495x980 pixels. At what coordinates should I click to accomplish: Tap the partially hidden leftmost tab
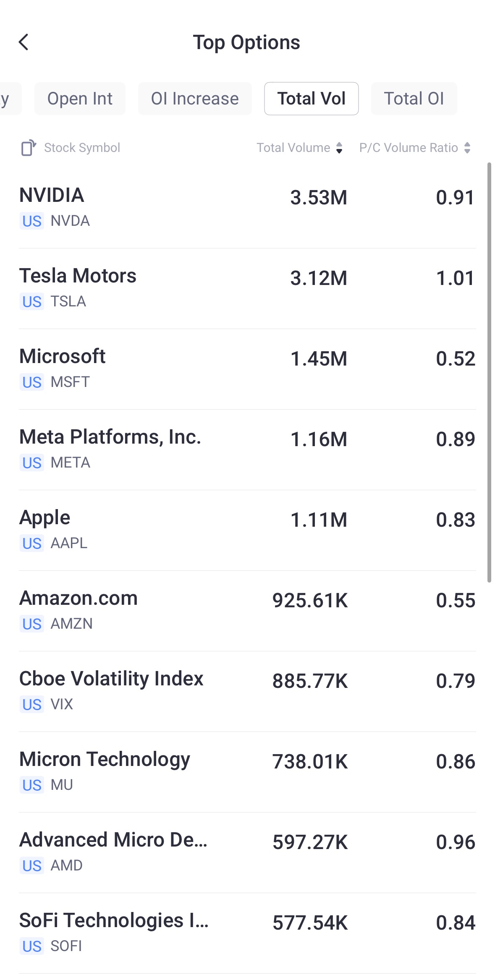pyautogui.click(x=8, y=99)
